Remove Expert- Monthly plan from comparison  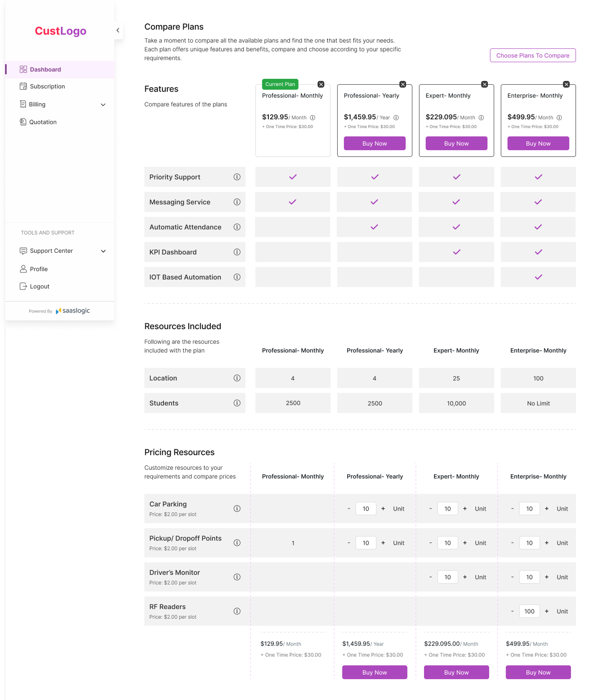pos(485,84)
